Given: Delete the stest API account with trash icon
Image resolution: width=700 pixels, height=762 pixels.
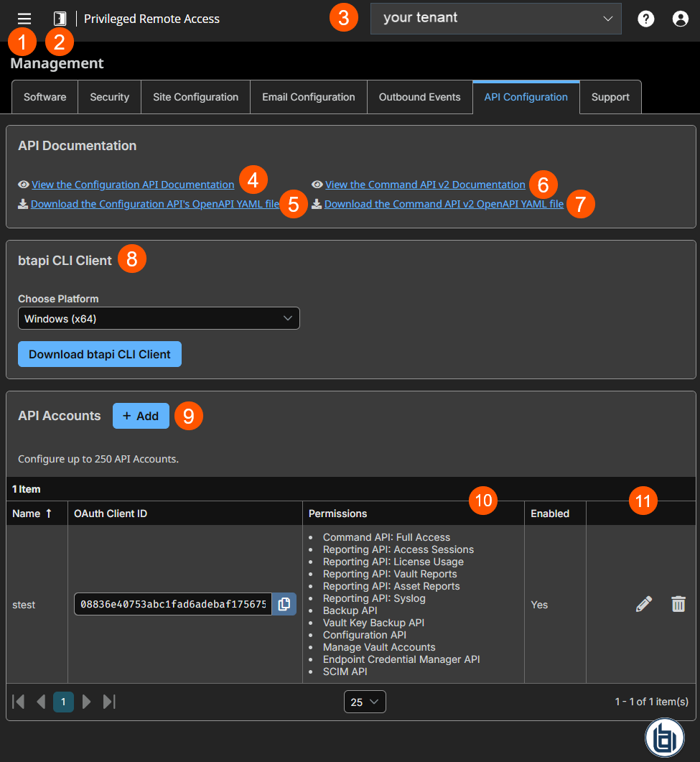Looking at the screenshot, I should click(x=678, y=604).
